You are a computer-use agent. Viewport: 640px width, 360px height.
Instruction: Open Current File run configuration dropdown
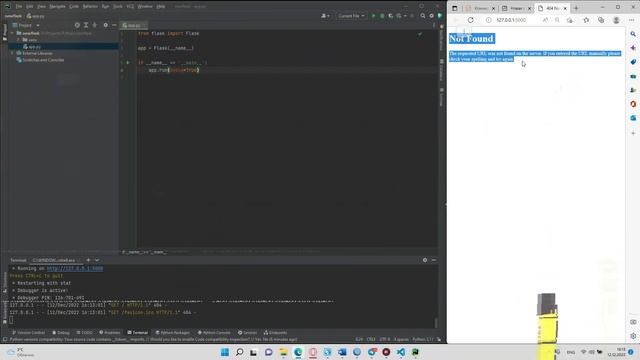point(351,16)
